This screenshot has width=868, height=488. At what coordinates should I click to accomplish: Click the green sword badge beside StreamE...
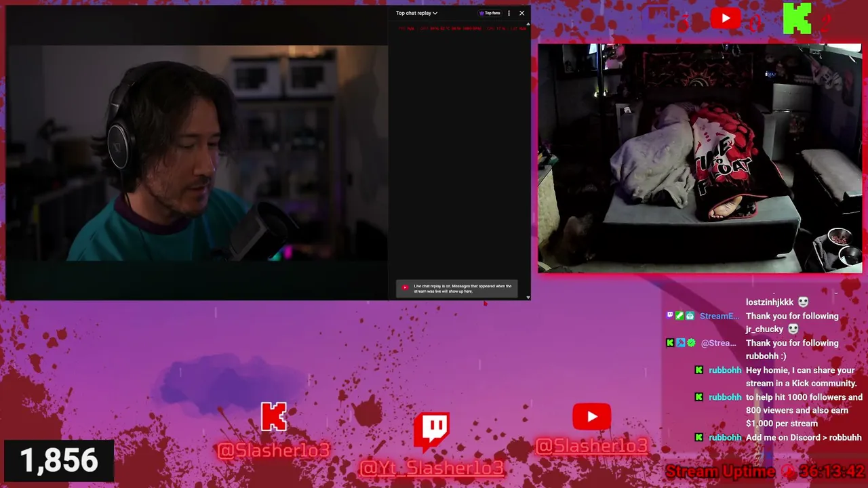pos(679,316)
